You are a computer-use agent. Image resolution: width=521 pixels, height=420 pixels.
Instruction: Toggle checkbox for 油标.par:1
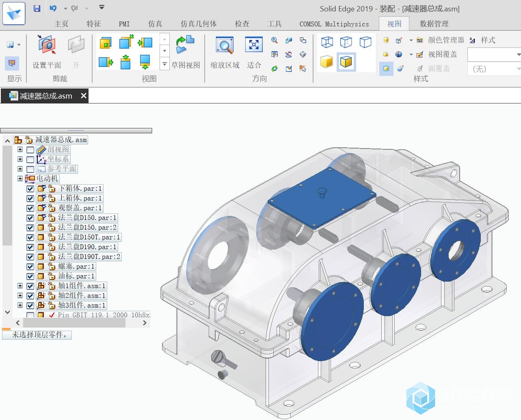(x=30, y=276)
